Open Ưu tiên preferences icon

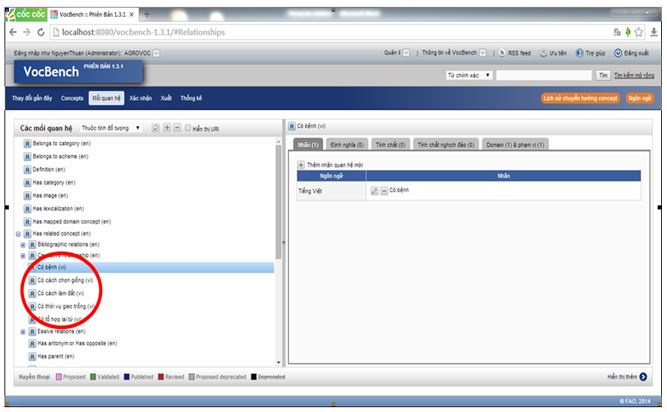tap(543, 53)
